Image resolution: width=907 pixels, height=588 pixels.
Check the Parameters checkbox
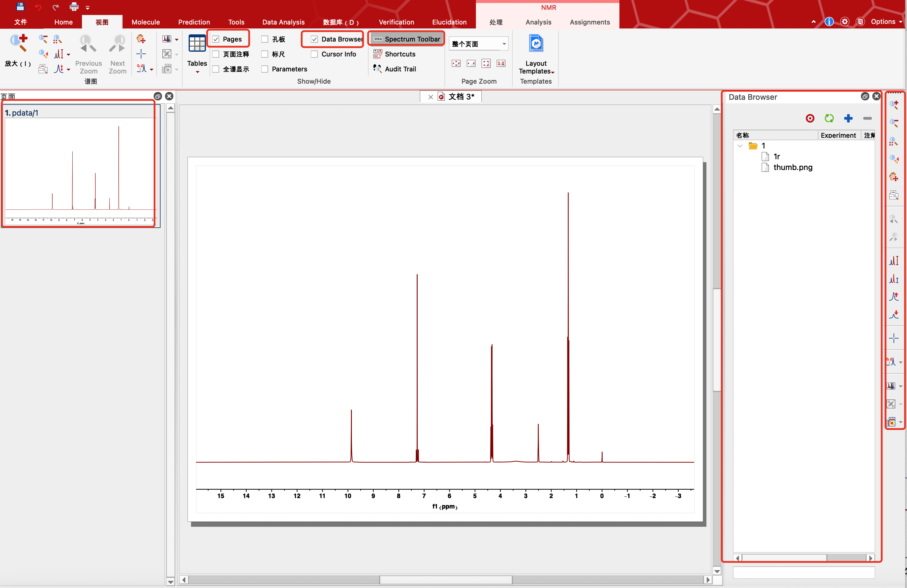click(265, 69)
